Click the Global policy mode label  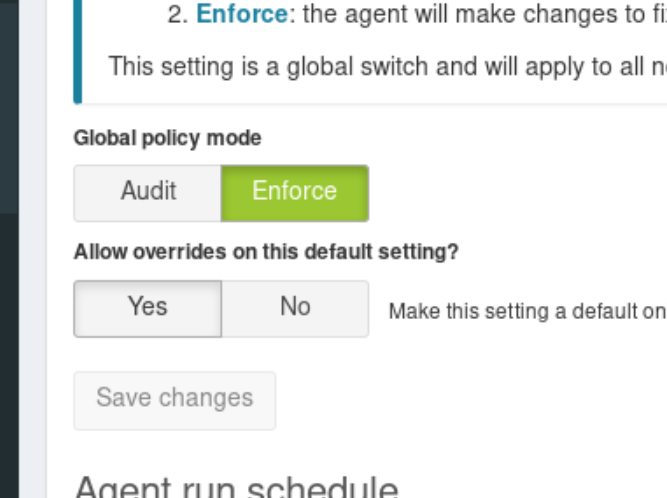(x=168, y=138)
